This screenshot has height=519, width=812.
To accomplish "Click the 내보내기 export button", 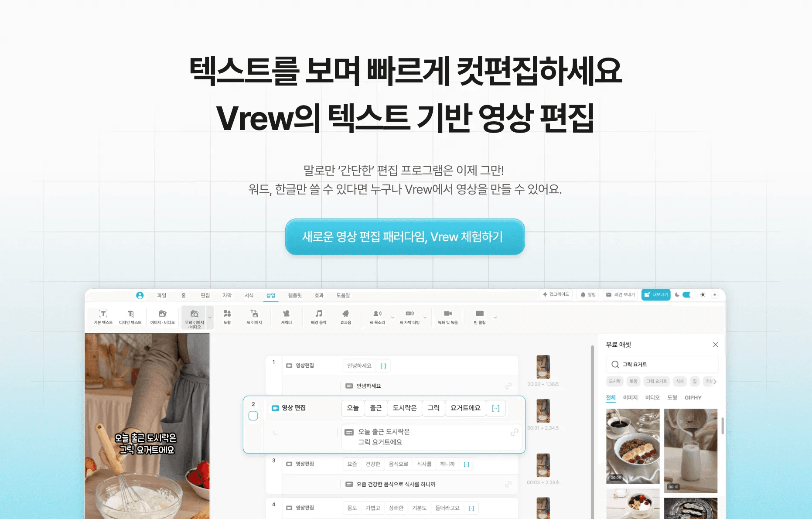I will [x=656, y=295].
